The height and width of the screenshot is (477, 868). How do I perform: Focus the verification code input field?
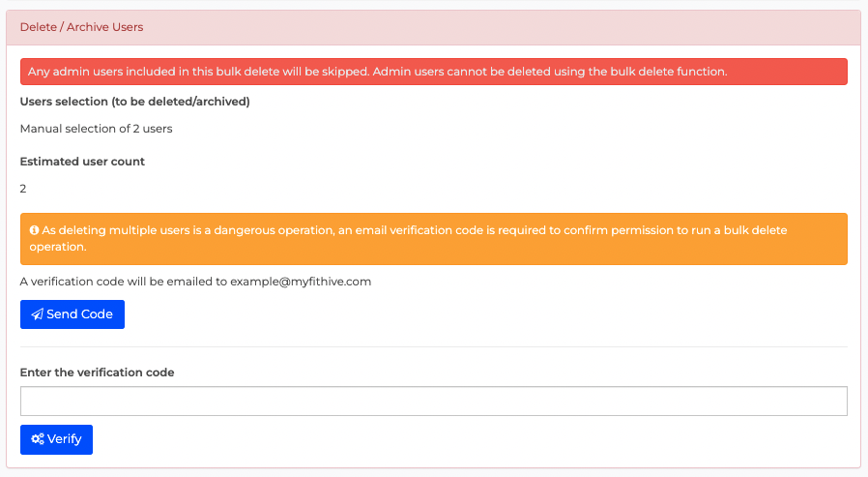click(x=433, y=402)
